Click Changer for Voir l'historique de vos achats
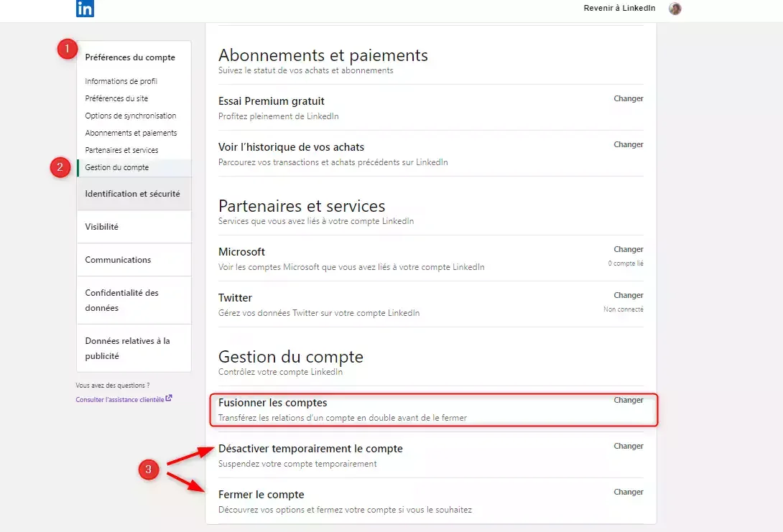This screenshot has width=783, height=532. [x=629, y=144]
